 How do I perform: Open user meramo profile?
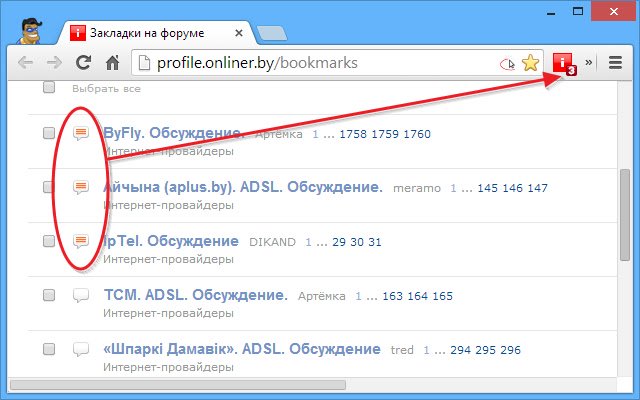coord(417,188)
